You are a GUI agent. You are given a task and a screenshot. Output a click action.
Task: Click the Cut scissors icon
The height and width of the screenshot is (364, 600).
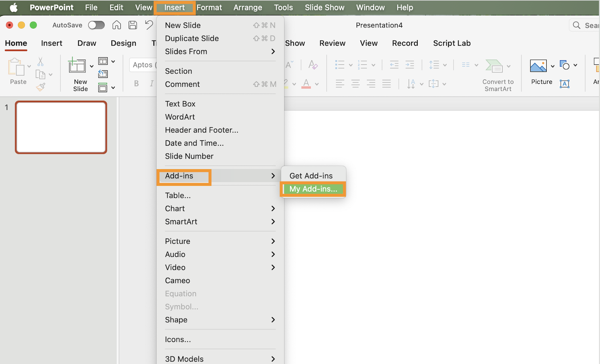click(40, 61)
